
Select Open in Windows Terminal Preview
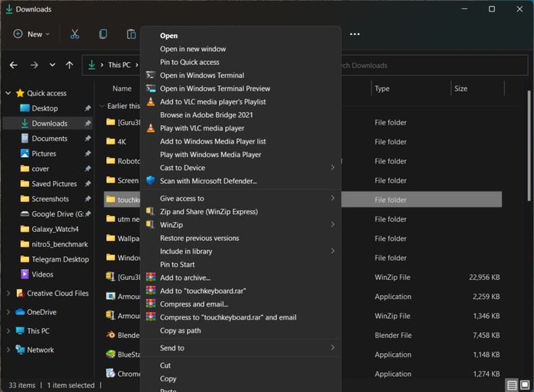coord(241,88)
